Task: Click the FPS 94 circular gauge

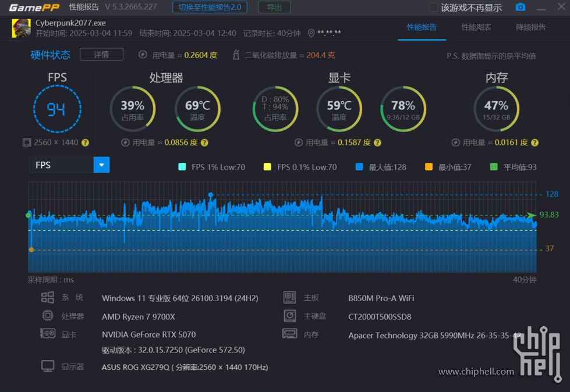Action: [x=57, y=109]
